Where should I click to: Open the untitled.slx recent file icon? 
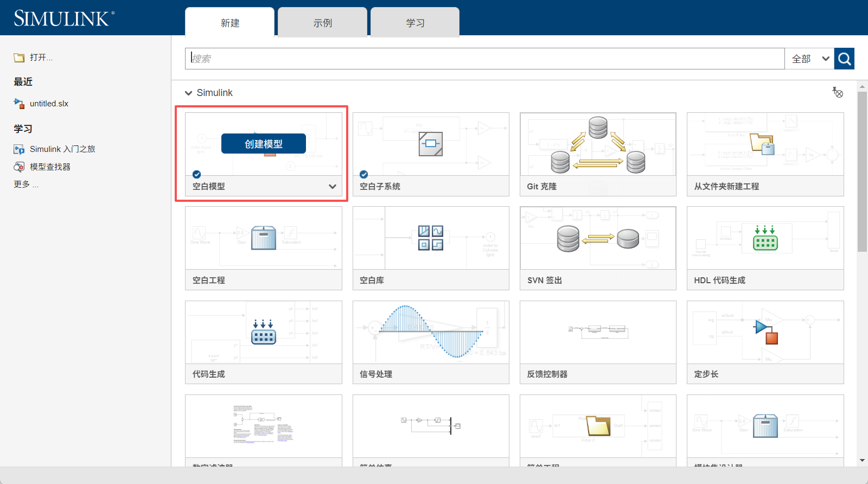[x=19, y=103]
